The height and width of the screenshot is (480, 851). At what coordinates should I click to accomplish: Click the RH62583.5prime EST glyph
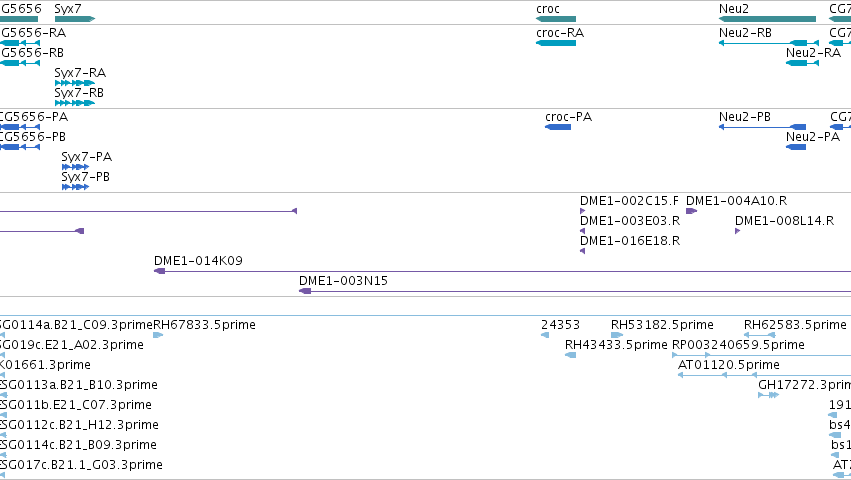(759, 335)
